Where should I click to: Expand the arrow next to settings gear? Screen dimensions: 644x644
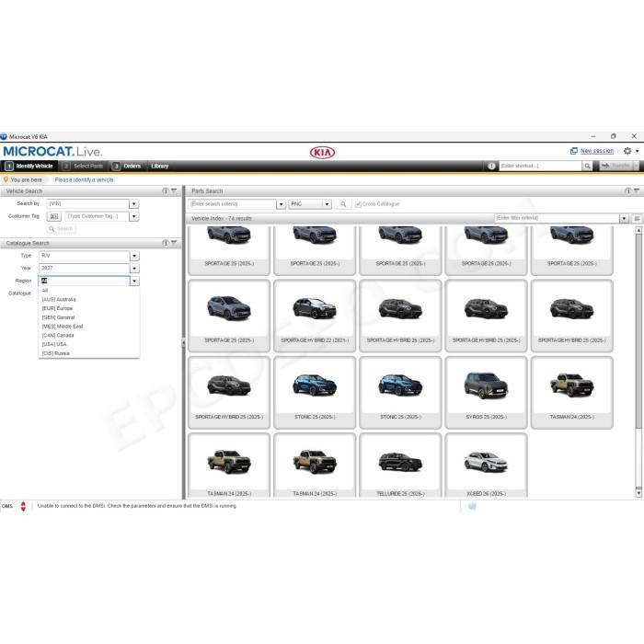click(637, 151)
